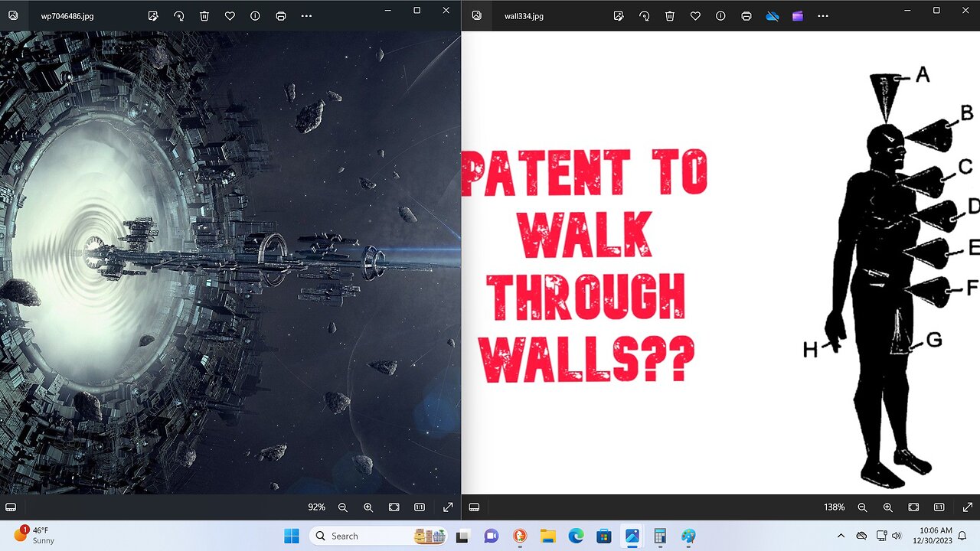The height and width of the screenshot is (551, 980).
Task: Click 92% zoom value in left window
Action: click(316, 507)
